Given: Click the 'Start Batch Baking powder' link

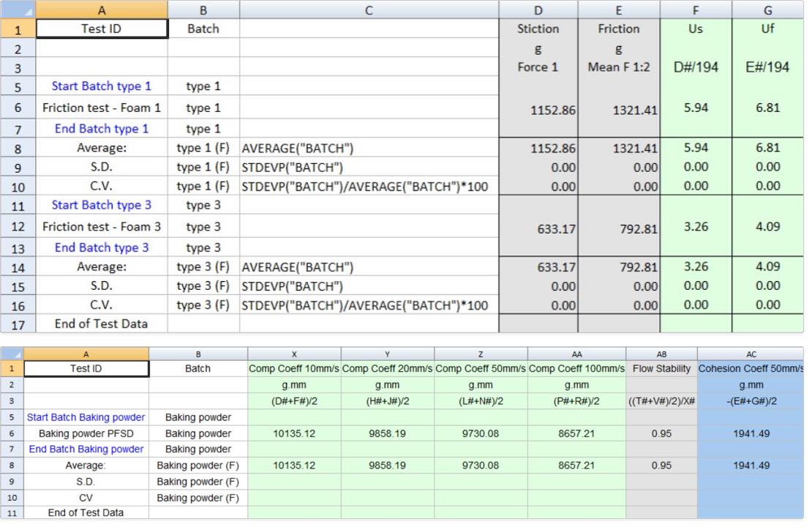Looking at the screenshot, I should [x=86, y=417].
